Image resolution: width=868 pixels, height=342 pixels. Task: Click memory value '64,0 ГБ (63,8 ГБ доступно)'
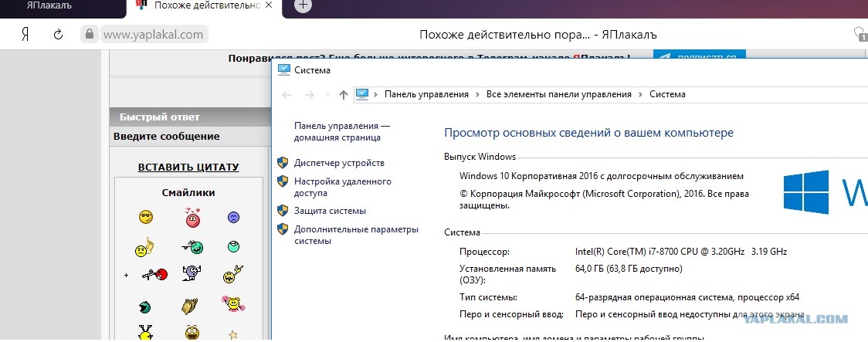[x=629, y=269]
